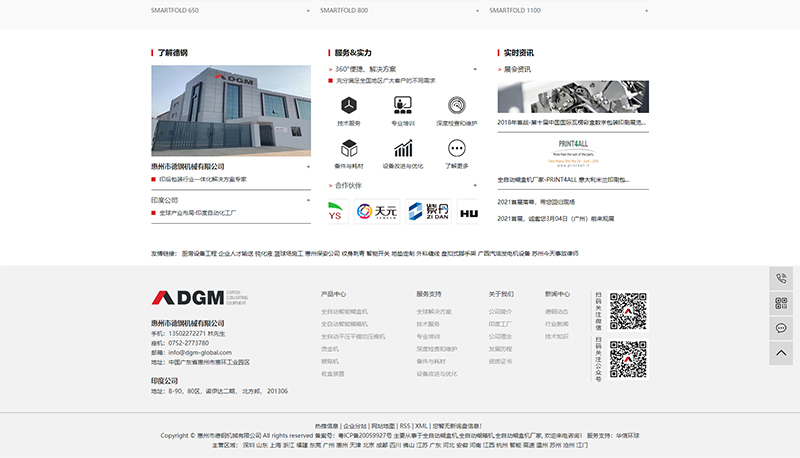Click the 苏州今天事故律师 friendly link
800x458 pixels.
[555, 253]
